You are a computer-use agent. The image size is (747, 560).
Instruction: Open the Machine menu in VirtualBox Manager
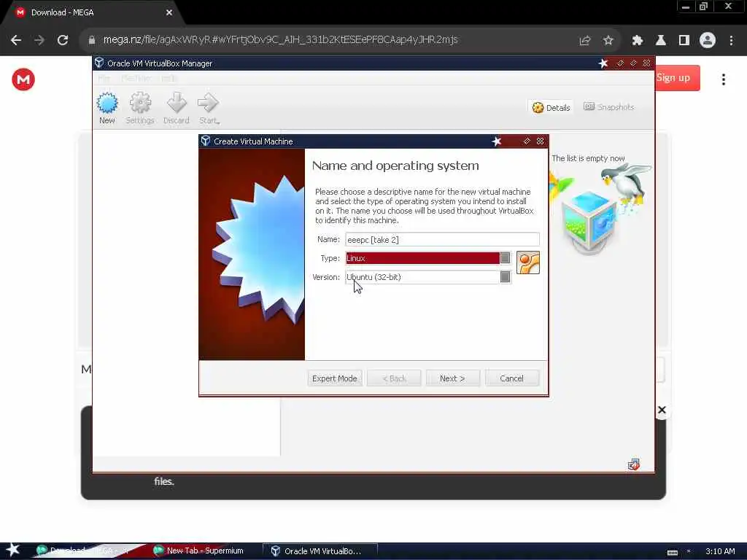[136, 78]
